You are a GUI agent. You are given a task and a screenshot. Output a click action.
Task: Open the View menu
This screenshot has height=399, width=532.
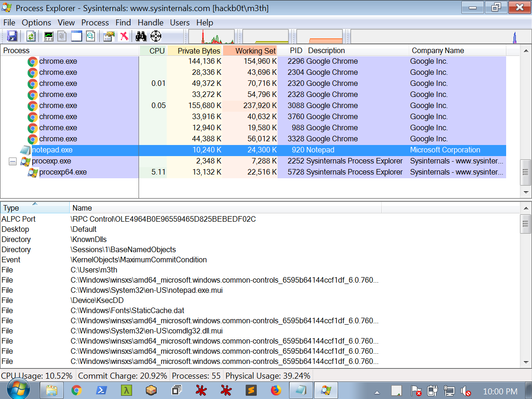(66, 23)
